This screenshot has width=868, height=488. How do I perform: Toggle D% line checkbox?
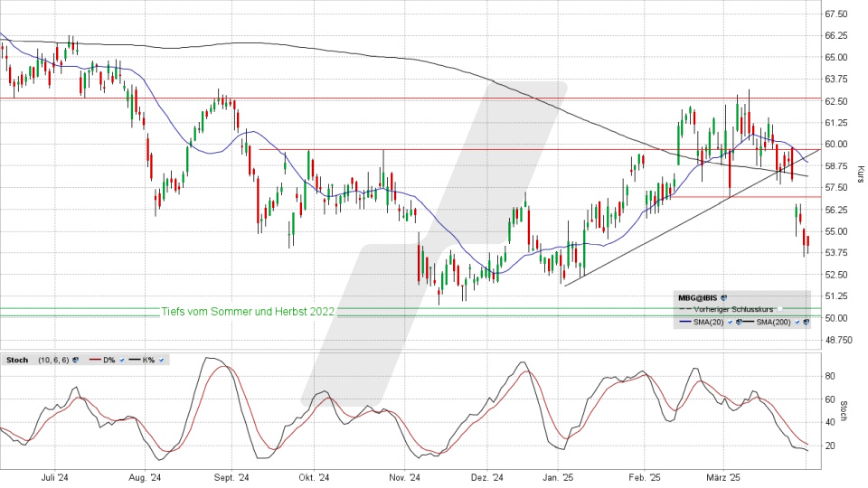122,361
